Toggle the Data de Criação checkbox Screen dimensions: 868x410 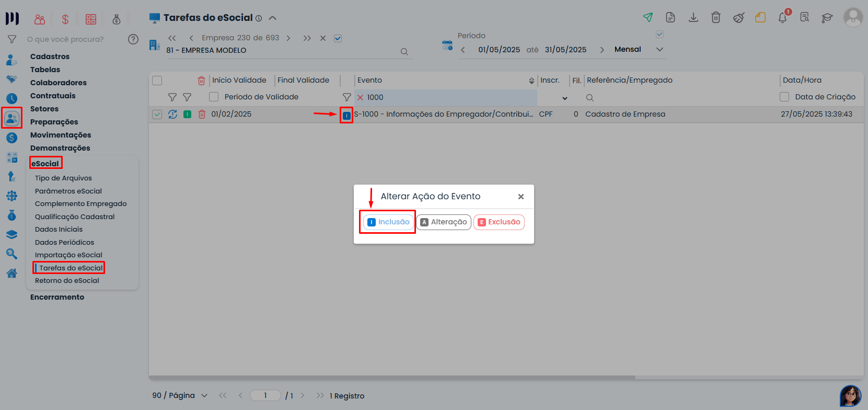(x=784, y=97)
